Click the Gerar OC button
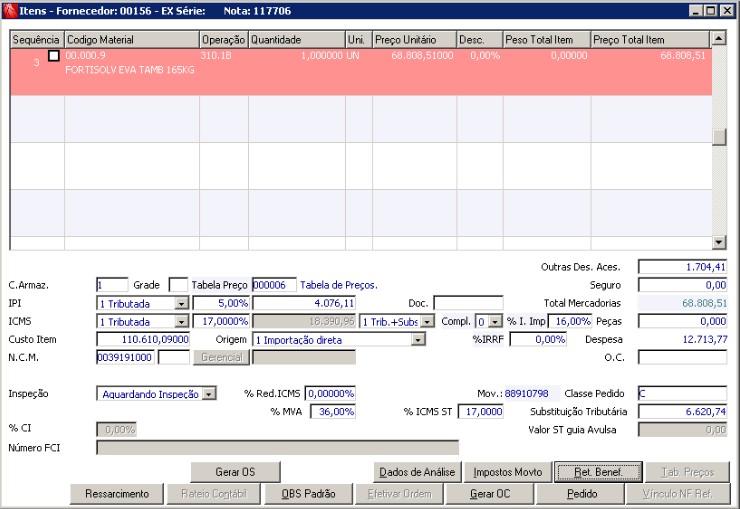Viewport: 740px width, 509px height. pos(490,493)
